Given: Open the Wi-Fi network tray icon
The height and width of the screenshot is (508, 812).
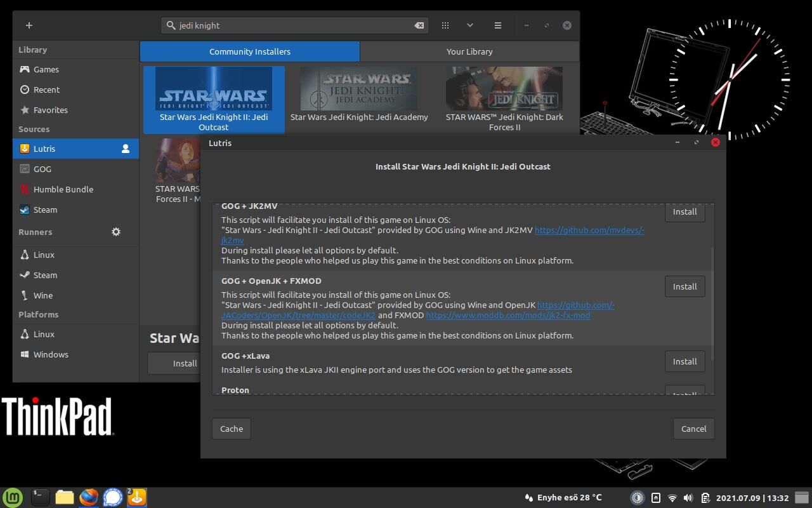Looking at the screenshot, I should (672, 498).
